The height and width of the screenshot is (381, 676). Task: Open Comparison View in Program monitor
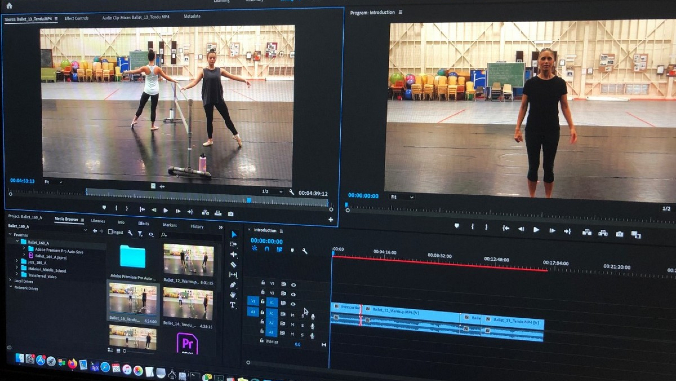coord(636,235)
